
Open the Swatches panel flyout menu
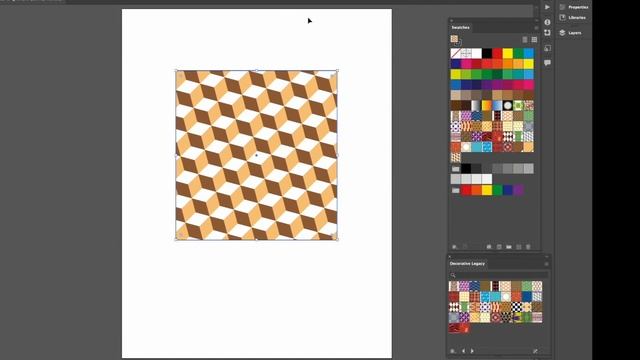click(536, 28)
